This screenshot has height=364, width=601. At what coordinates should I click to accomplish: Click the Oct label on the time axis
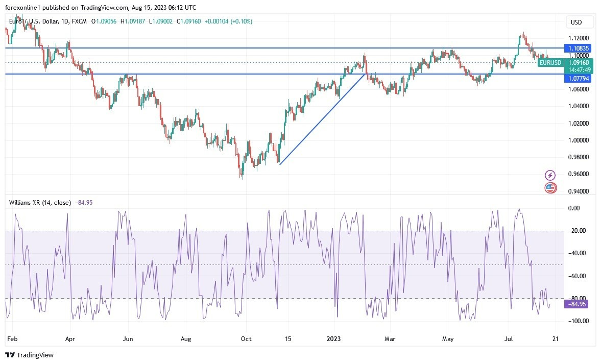(246, 338)
